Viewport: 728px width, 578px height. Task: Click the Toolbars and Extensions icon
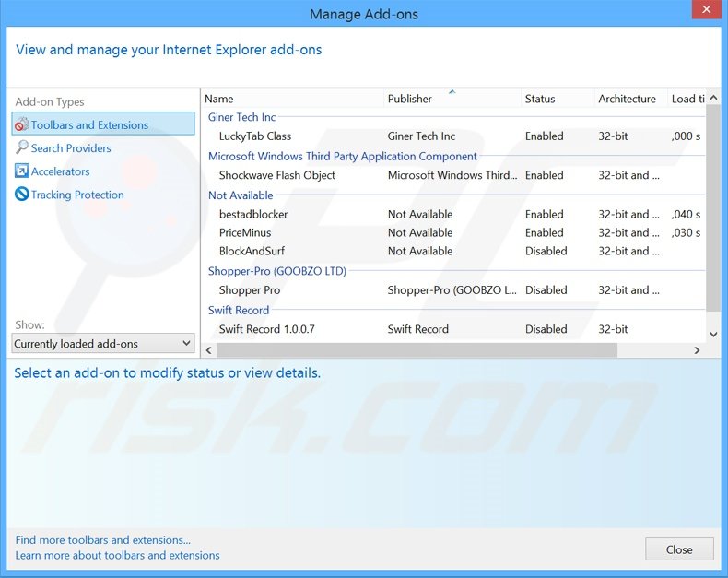coord(22,124)
